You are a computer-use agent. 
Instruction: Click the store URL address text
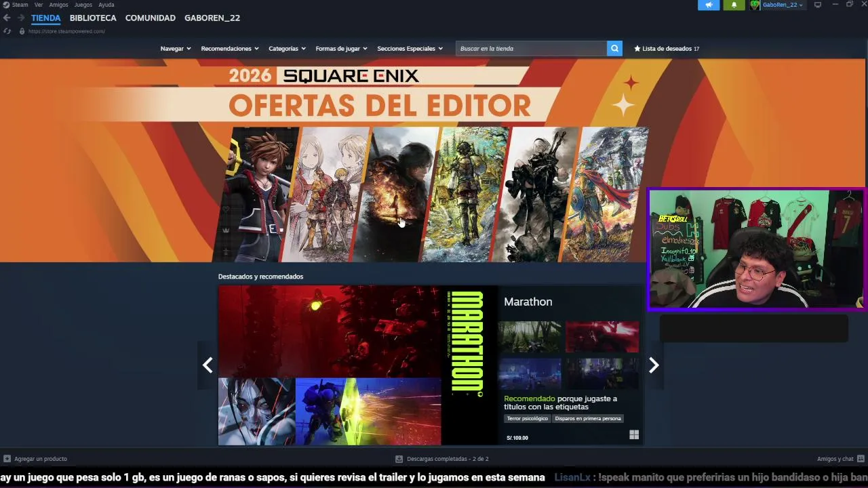point(66,31)
